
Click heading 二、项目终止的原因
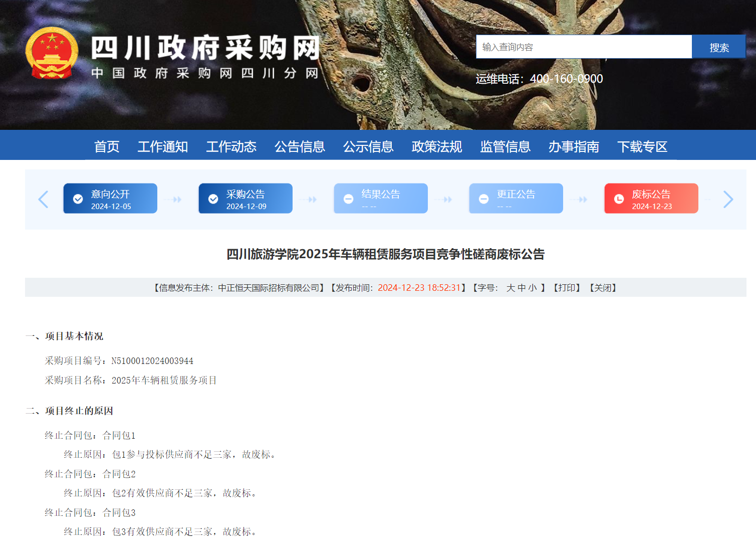pyautogui.click(x=69, y=411)
